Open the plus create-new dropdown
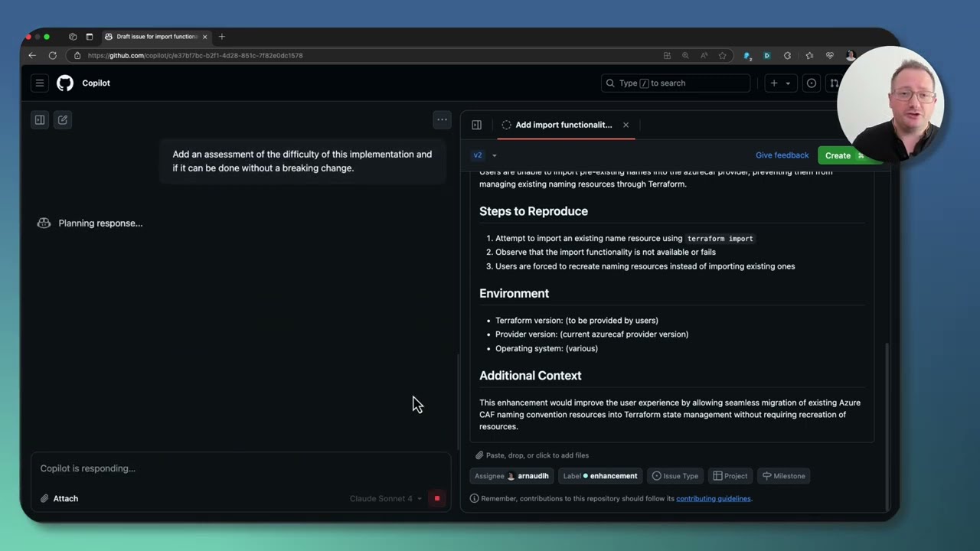980x551 pixels. coord(779,83)
